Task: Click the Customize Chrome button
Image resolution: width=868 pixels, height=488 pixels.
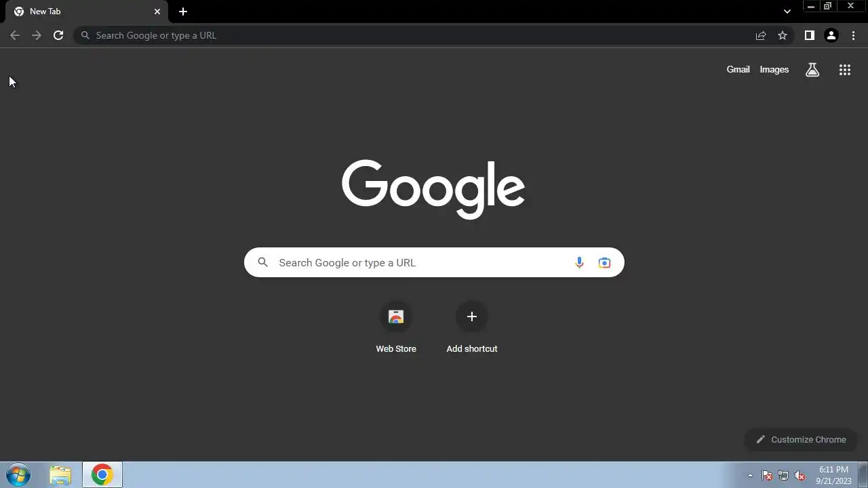Action: tap(801, 439)
